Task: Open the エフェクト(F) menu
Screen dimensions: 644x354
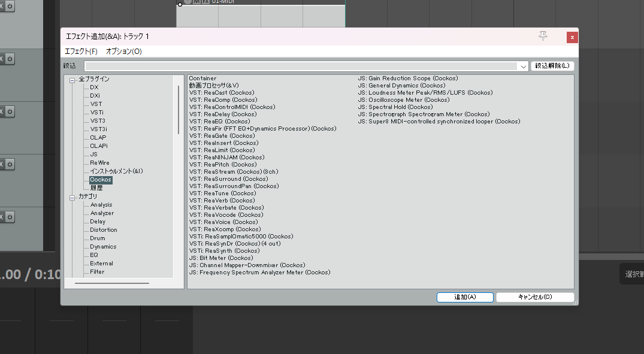Action: (81, 52)
